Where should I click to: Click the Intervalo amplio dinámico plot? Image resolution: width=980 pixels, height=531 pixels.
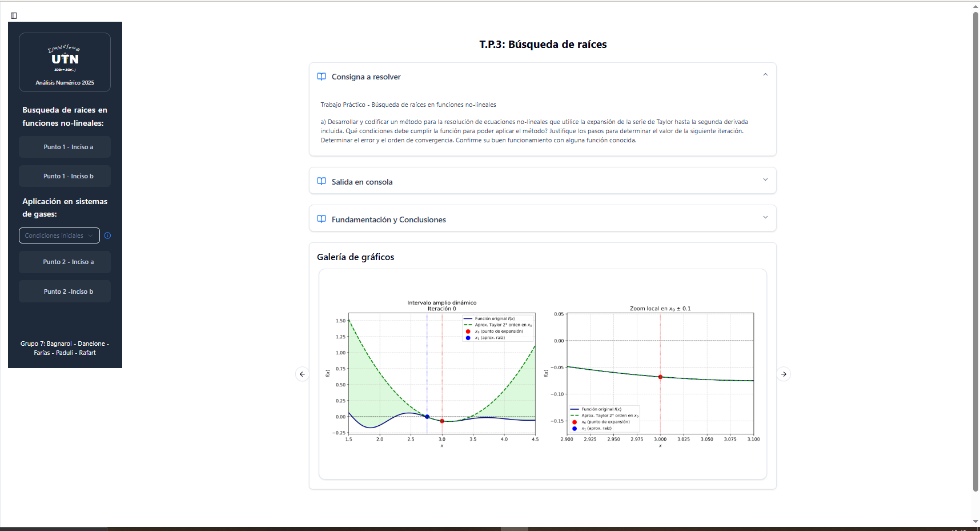point(441,374)
